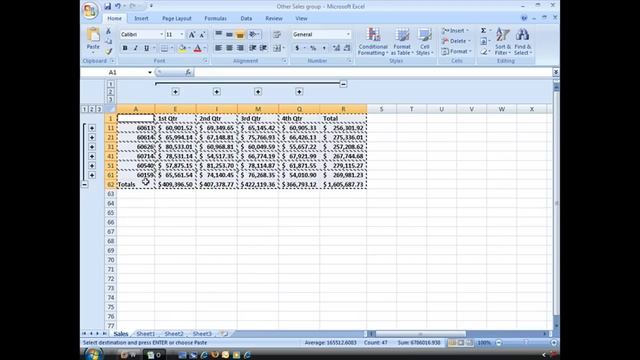
Task: Switch to Normal view in status bar
Action: pos(452,343)
